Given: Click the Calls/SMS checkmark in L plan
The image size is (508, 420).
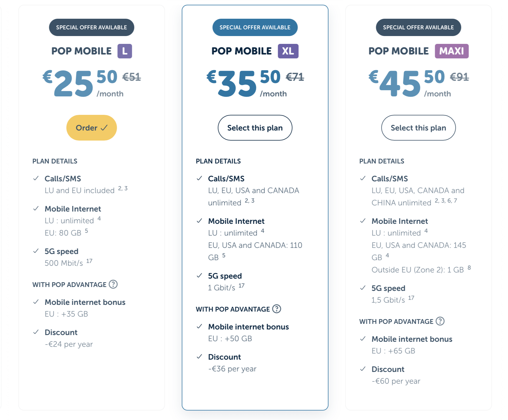Looking at the screenshot, I should pos(36,178).
